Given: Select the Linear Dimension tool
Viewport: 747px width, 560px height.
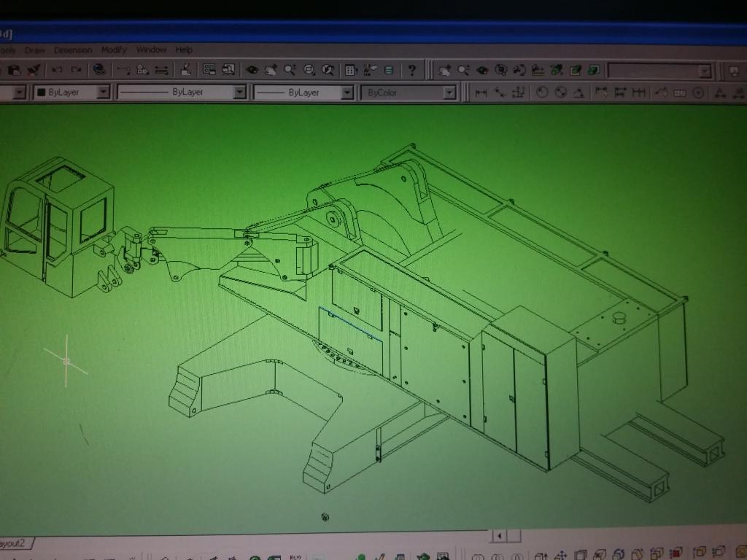Looking at the screenshot, I should 481,93.
